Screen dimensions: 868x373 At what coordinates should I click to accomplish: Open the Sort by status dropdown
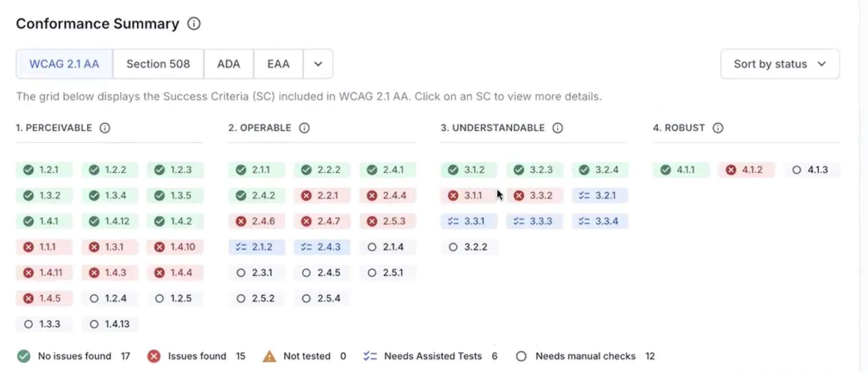(x=779, y=64)
